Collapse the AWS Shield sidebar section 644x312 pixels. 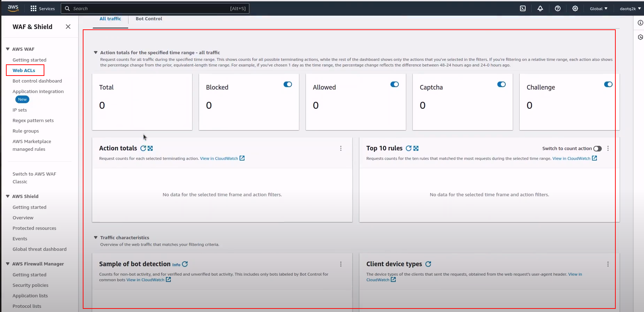8,196
